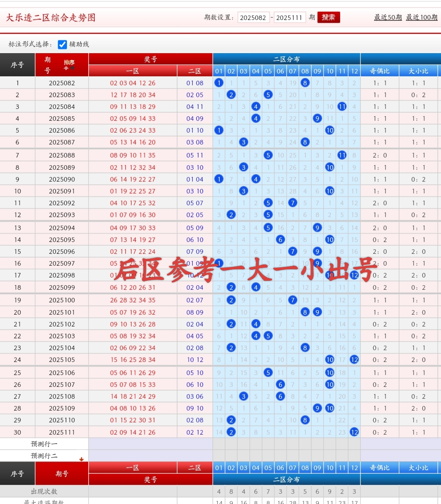Click blue ball 03 in row 2025108

pos(243,396)
